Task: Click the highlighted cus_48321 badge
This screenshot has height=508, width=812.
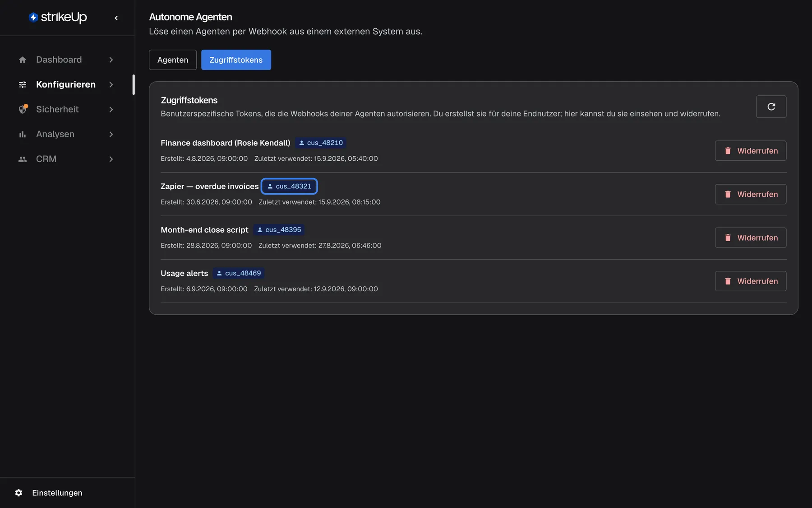Action: pos(289,186)
